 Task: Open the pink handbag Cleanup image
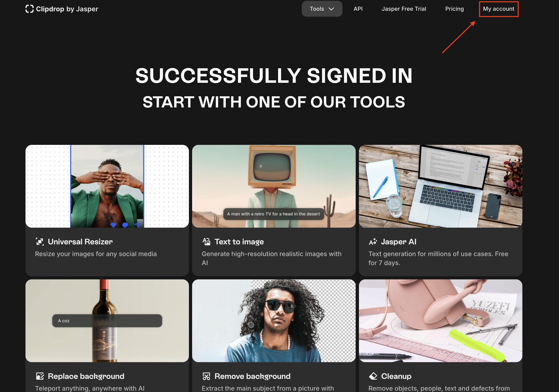coord(440,320)
